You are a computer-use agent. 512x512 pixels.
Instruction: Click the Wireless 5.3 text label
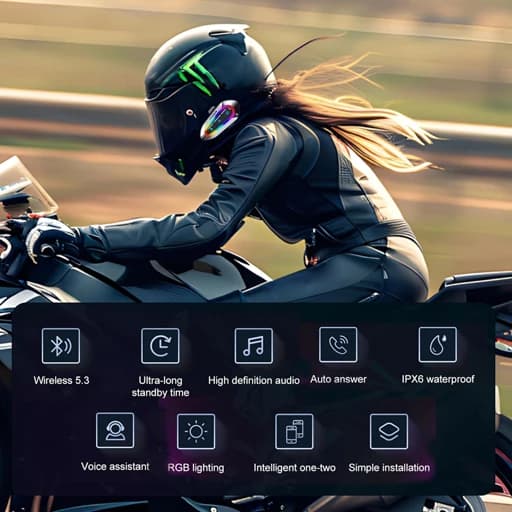pos(61,380)
